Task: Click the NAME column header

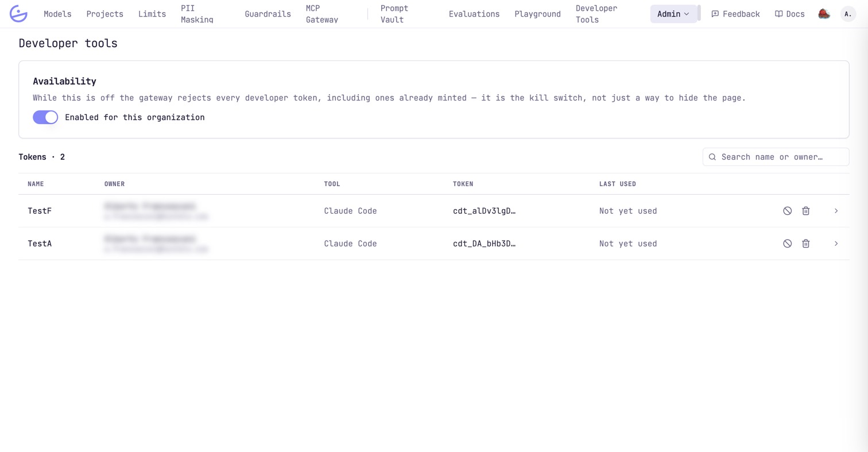Action: pos(36,184)
